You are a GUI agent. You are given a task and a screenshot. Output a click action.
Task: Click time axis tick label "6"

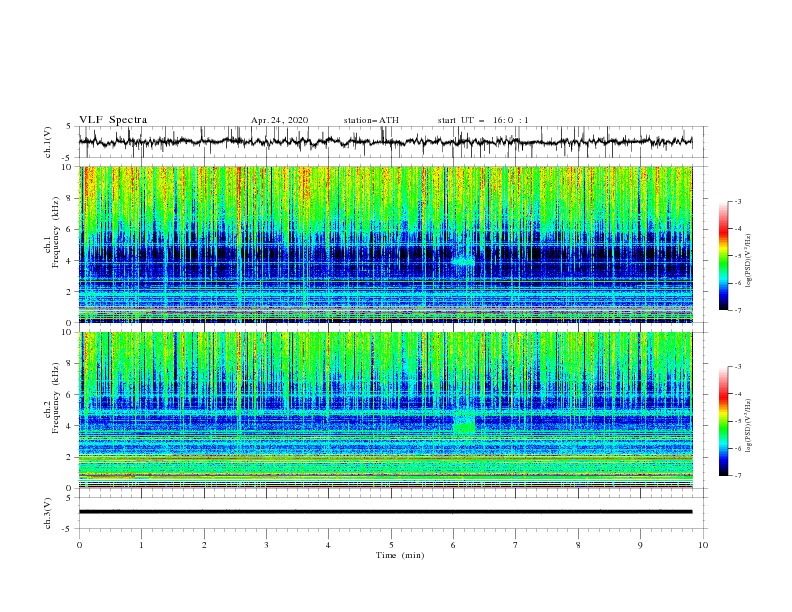point(453,545)
